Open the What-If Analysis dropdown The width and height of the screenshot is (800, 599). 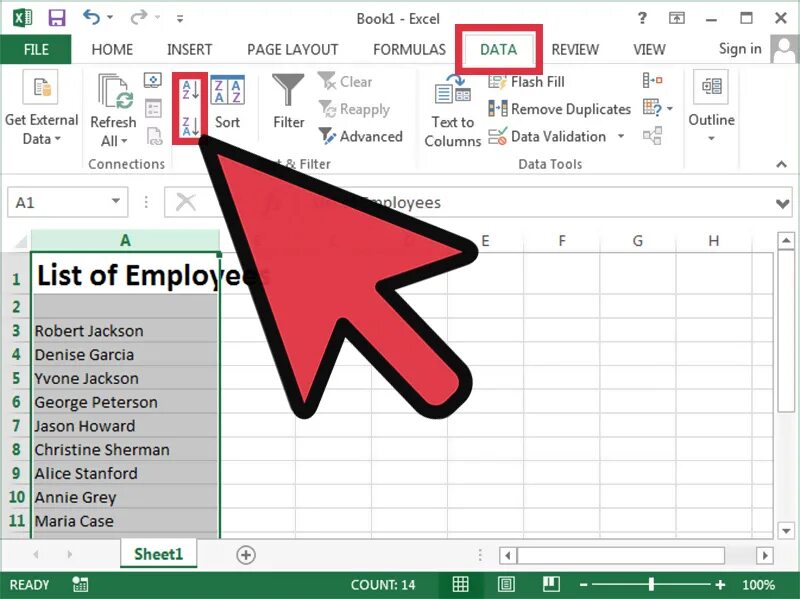(658, 108)
